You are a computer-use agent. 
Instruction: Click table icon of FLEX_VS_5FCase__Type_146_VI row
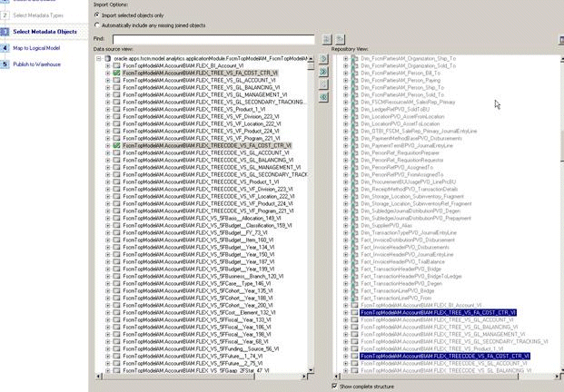pos(116,283)
